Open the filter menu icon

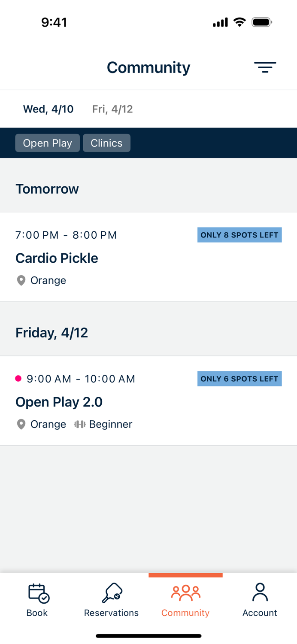(265, 67)
